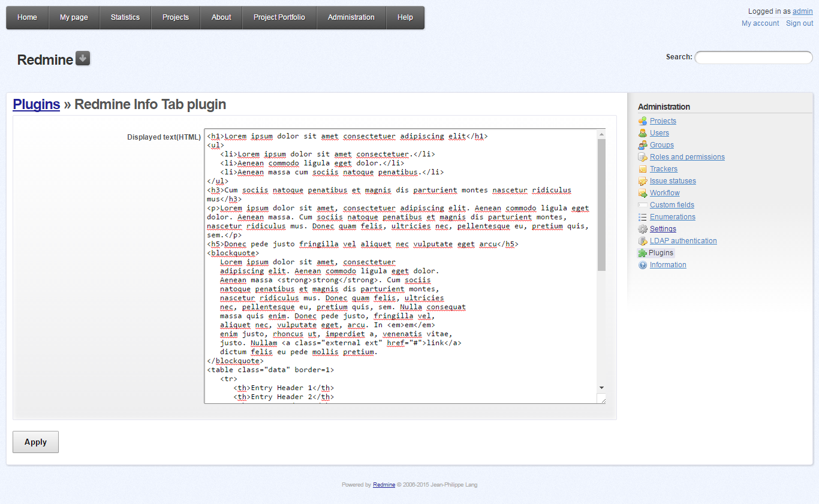Click the textarea scroll down arrow
This screenshot has height=504, width=819.
click(x=601, y=388)
